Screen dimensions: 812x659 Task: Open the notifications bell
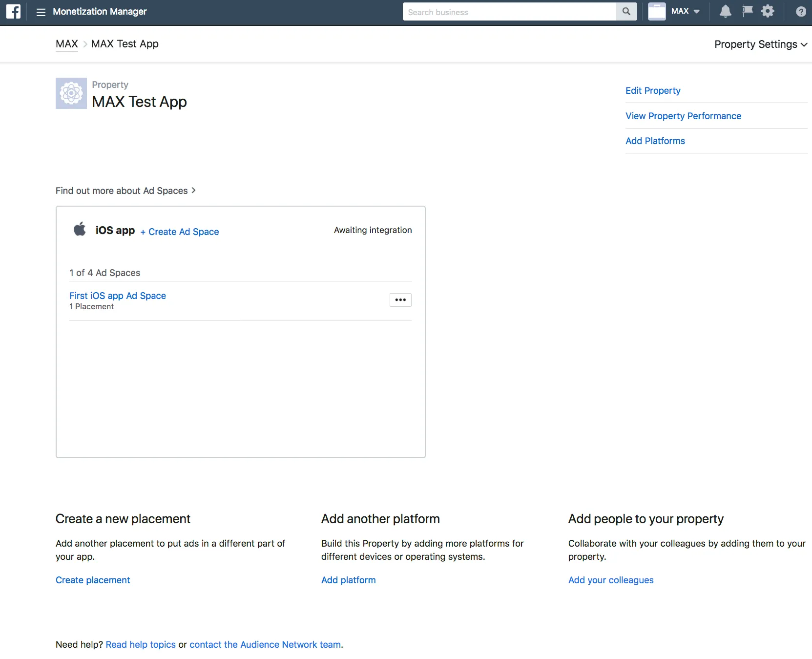click(x=725, y=11)
